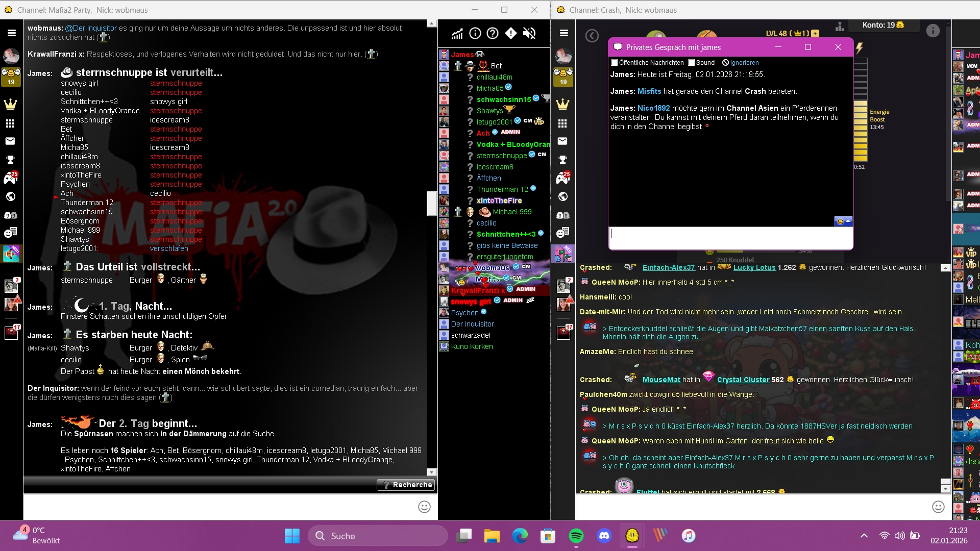Viewport: 980px width, 551px height.
Task: Show hidden Windows tray icons
Action: pyautogui.click(x=864, y=536)
